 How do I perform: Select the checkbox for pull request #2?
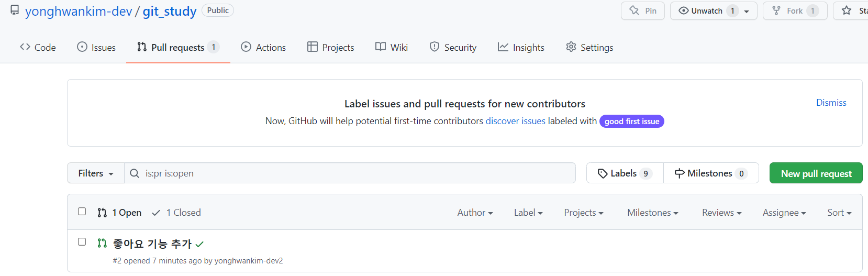point(82,242)
